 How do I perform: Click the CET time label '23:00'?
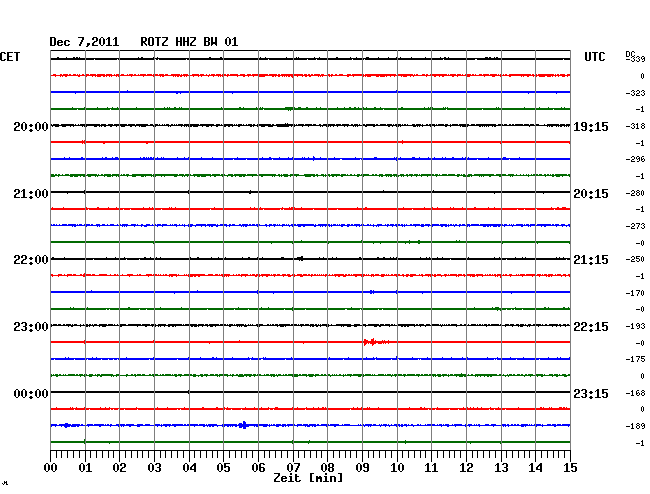point(31,327)
